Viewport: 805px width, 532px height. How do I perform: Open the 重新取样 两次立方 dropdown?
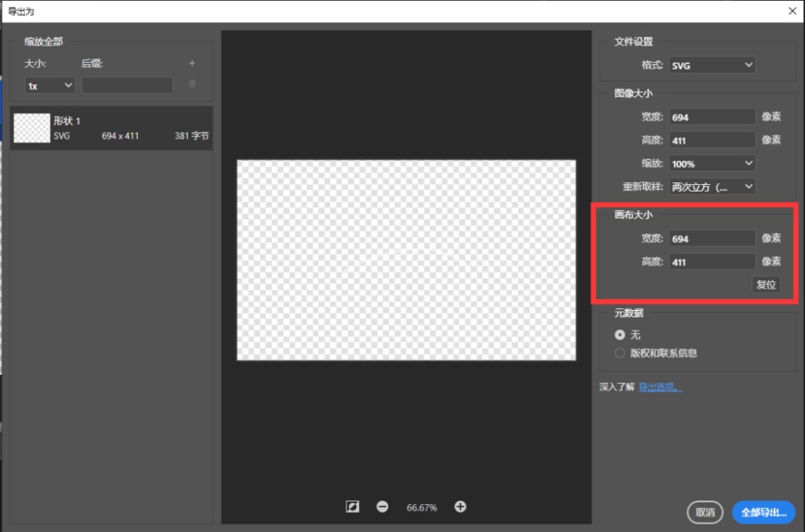(x=712, y=187)
